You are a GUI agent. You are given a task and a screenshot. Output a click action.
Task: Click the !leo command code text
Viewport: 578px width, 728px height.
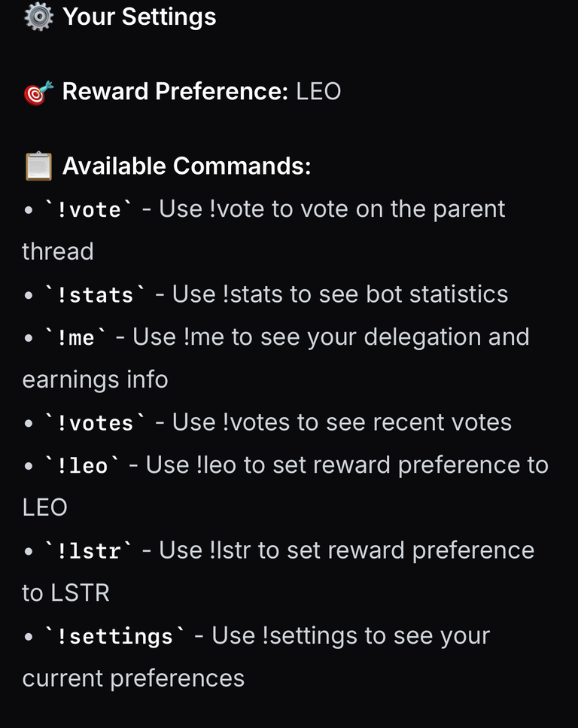point(82,466)
